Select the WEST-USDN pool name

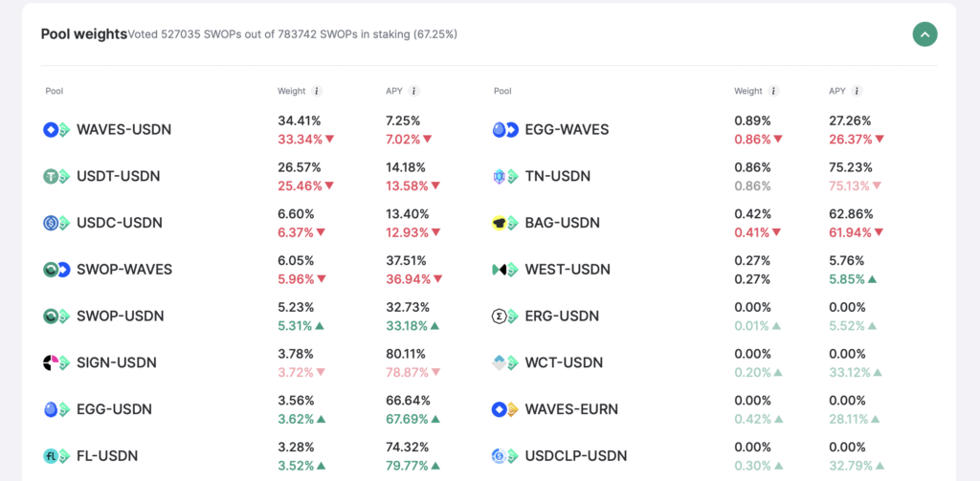coord(568,270)
